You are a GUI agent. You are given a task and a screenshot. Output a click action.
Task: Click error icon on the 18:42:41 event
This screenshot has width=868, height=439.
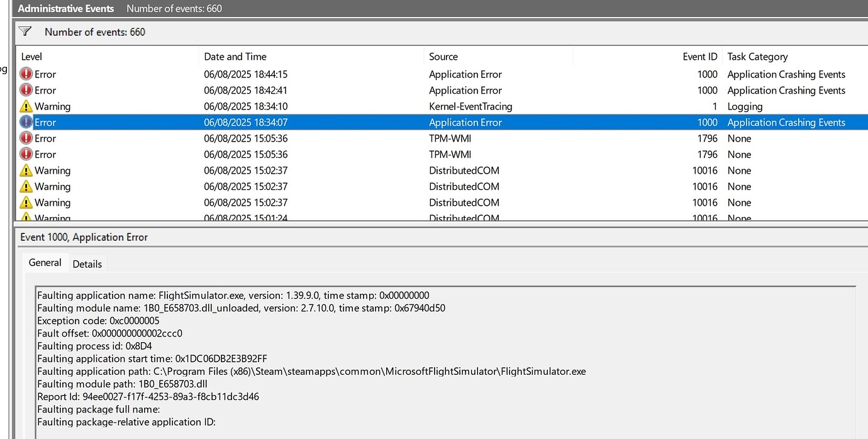pos(24,90)
